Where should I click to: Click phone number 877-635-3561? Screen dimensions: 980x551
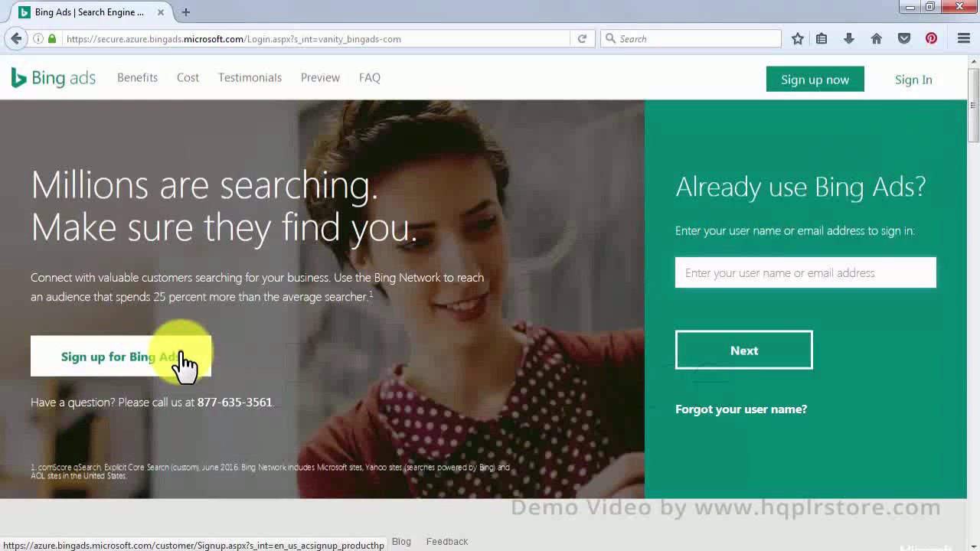click(x=234, y=403)
